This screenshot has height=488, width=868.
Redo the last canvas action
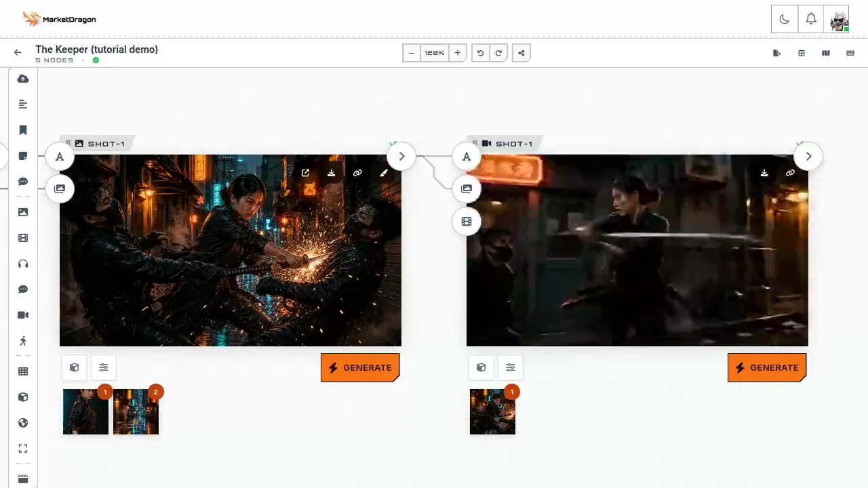pyautogui.click(x=499, y=53)
